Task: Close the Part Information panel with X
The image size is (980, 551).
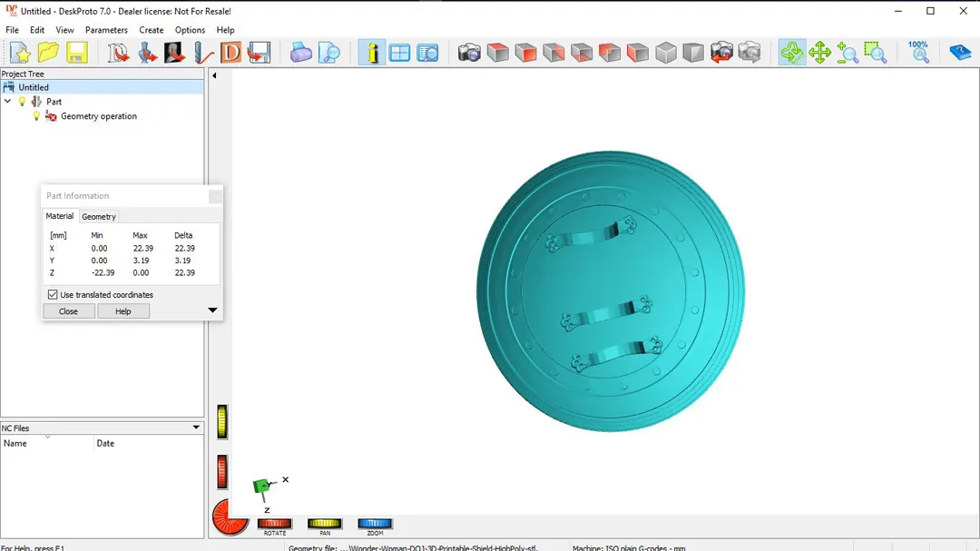Action: tap(215, 196)
